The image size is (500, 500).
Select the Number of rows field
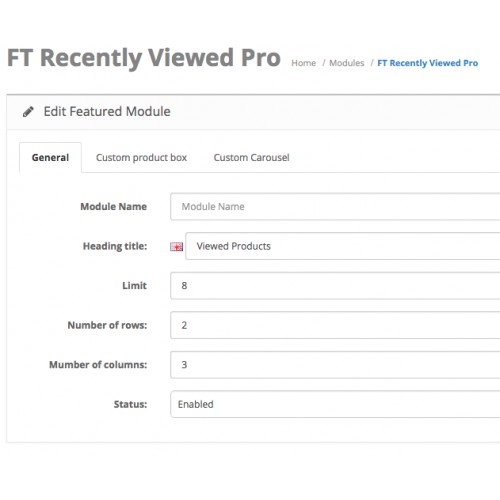[335, 325]
